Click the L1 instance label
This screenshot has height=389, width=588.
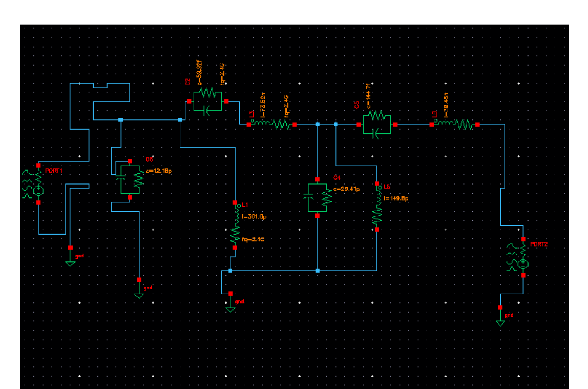point(245,205)
